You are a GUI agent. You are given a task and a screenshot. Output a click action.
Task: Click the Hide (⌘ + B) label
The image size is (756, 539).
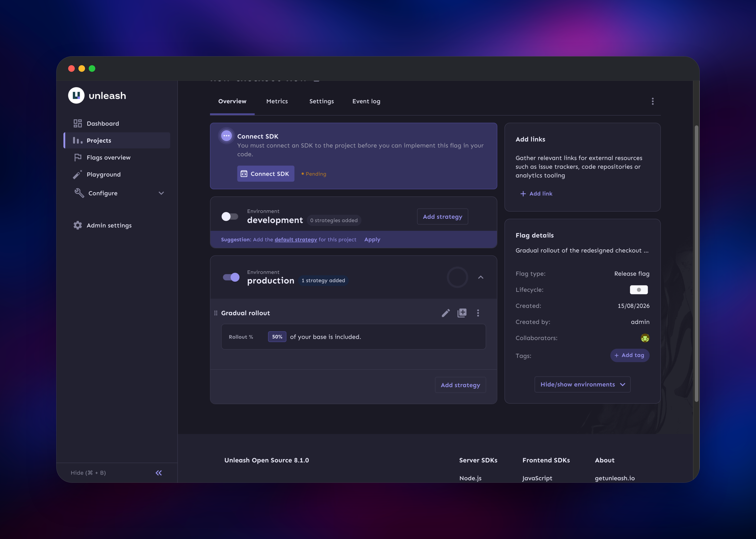pos(88,473)
